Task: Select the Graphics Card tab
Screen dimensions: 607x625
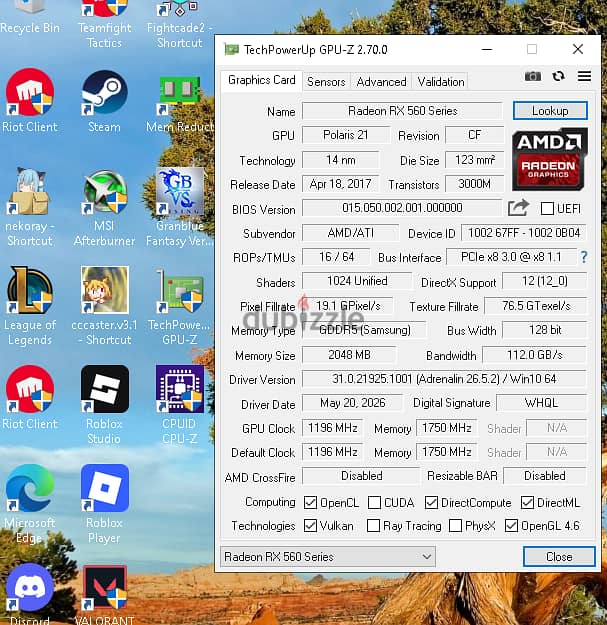Action: tap(261, 81)
